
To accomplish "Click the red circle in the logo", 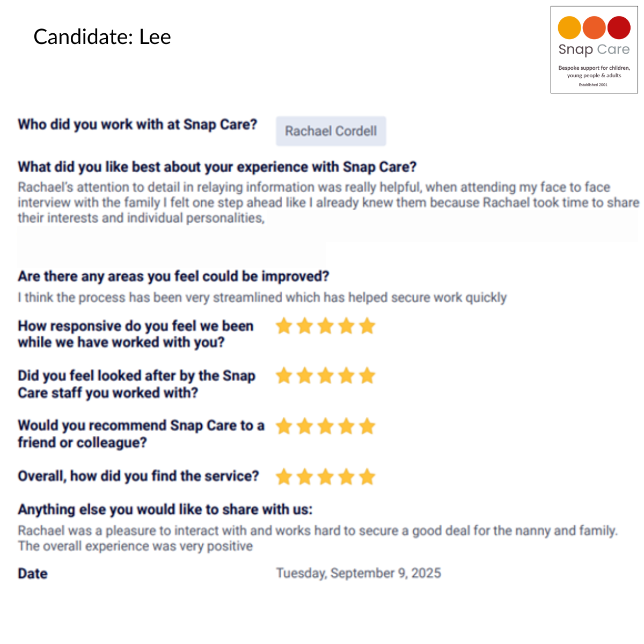I will [619, 28].
